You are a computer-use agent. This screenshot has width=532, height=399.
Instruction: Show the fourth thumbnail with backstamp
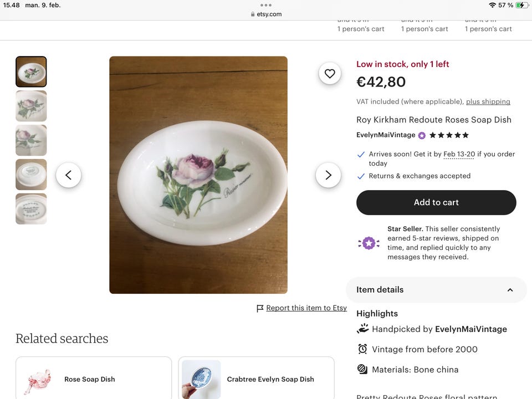click(x=31, y=175)
